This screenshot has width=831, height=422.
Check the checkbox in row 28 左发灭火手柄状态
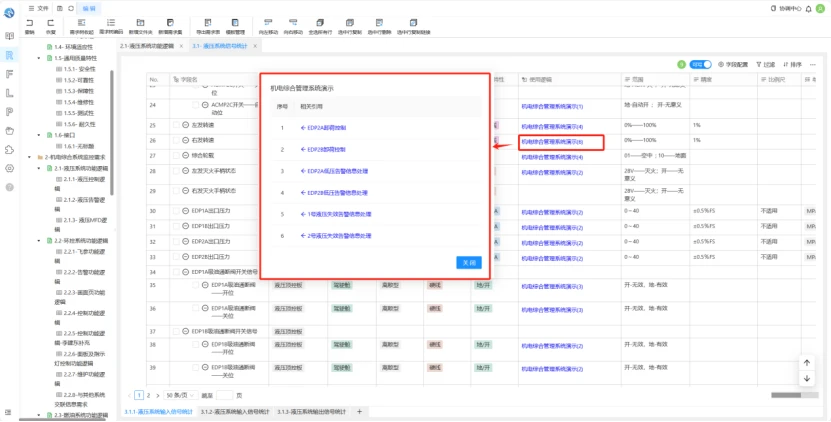[x=176, y=171]
